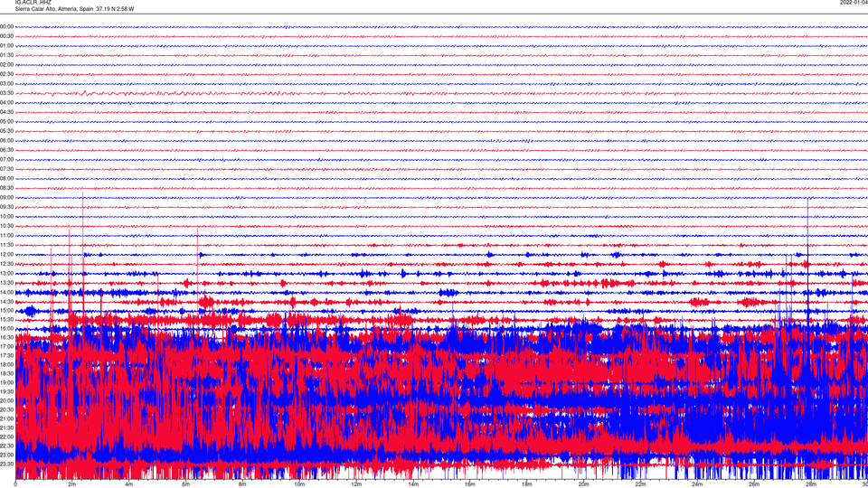The width and height of the screenshot is (868, 488).
Task: Select the 12:30 trace time label
Action: point(6,264)
